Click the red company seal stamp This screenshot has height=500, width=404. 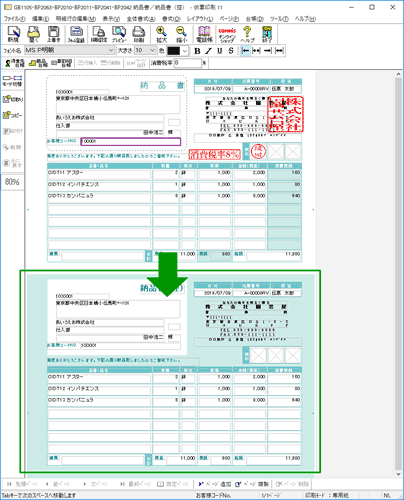pyautogui.click(x=285, y=114)
